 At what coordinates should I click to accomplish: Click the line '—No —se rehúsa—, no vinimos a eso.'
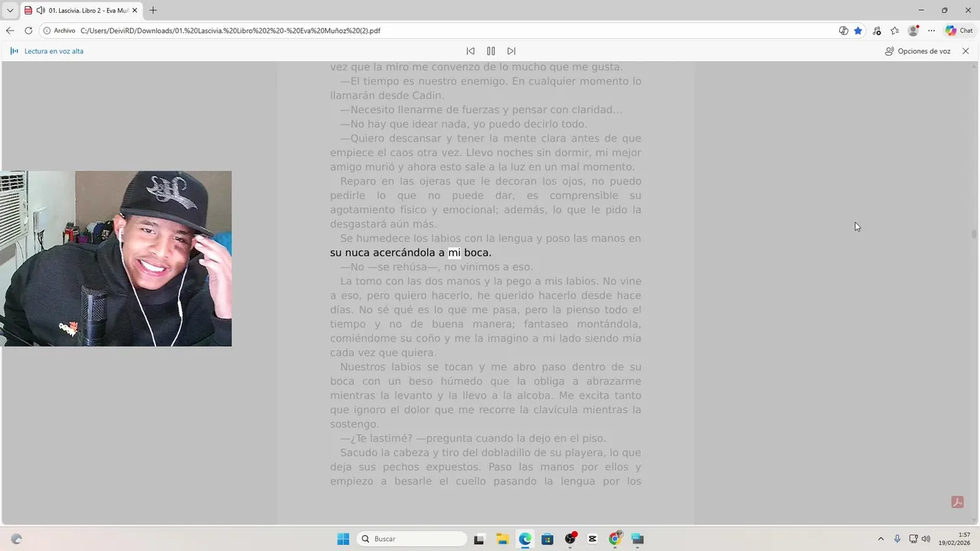436,267
